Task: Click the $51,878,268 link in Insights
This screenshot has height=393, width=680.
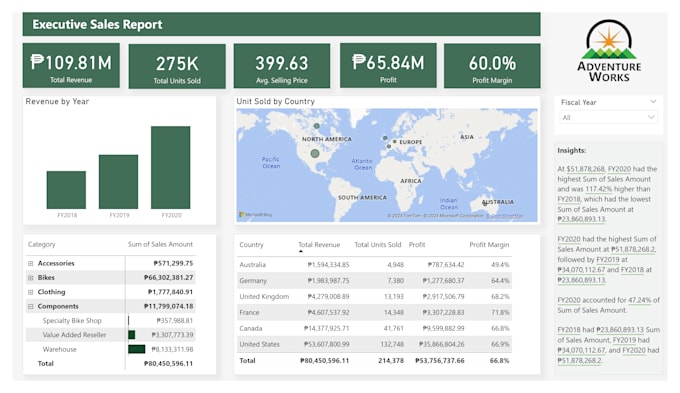Action: click(585, 169)
